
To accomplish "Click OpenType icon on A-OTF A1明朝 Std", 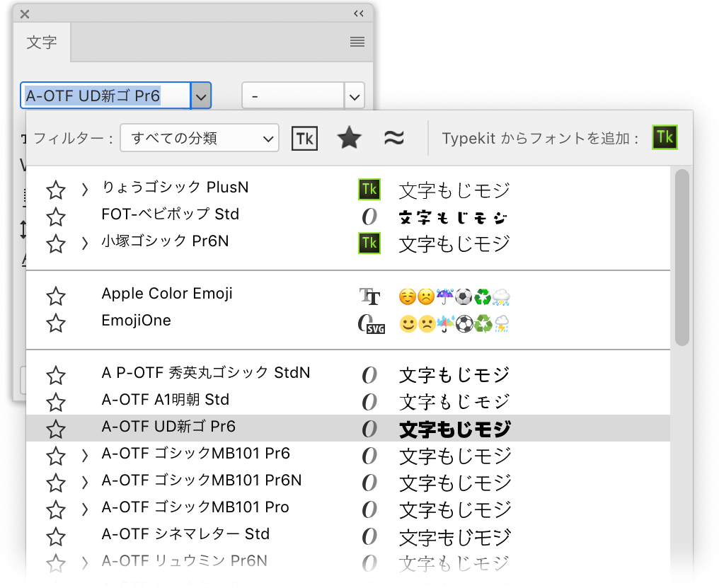I will click(369, 402).
